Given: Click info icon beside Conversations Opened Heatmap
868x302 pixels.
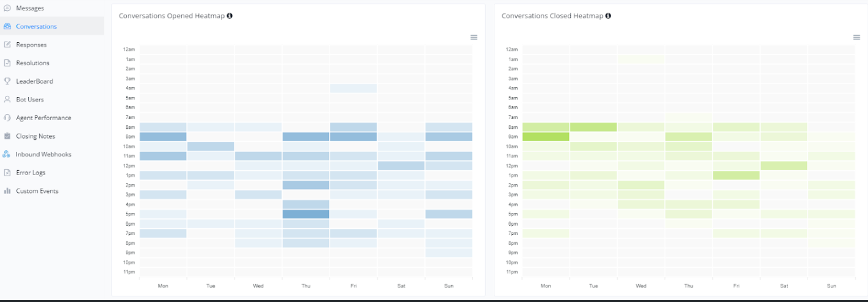Looking at the screenshot, I should click(x=230, y=16).
